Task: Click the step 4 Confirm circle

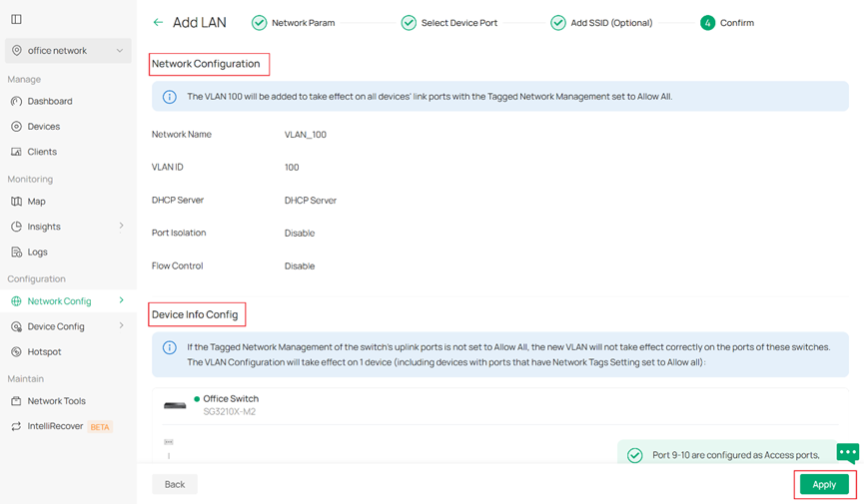Action: pos(707,23)
